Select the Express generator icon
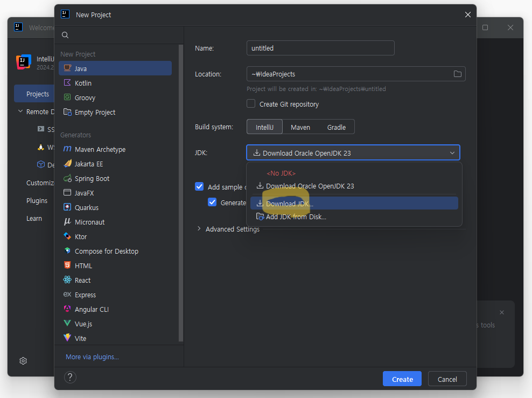532x398 pixels. [67, 294]
